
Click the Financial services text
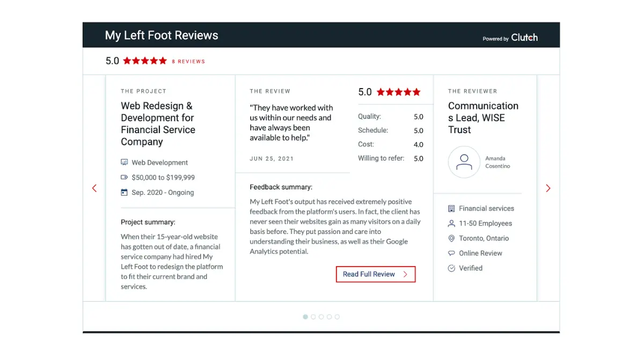486,208
